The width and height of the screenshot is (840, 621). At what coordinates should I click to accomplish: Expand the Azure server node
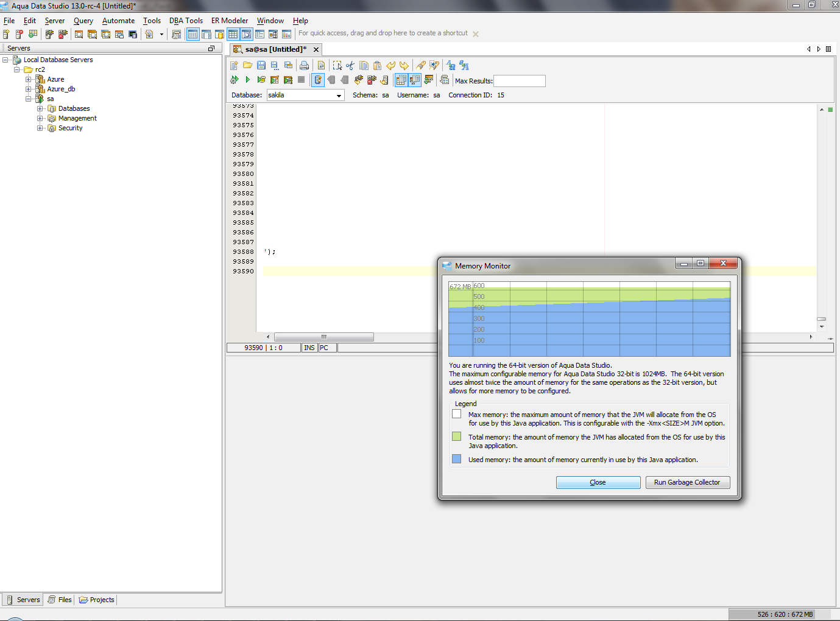click(28, 79)
